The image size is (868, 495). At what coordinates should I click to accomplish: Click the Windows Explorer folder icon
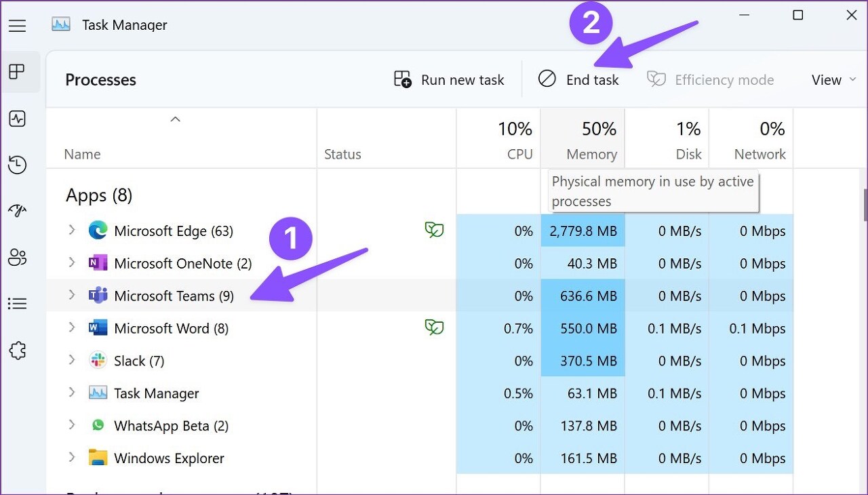[98, 458]
